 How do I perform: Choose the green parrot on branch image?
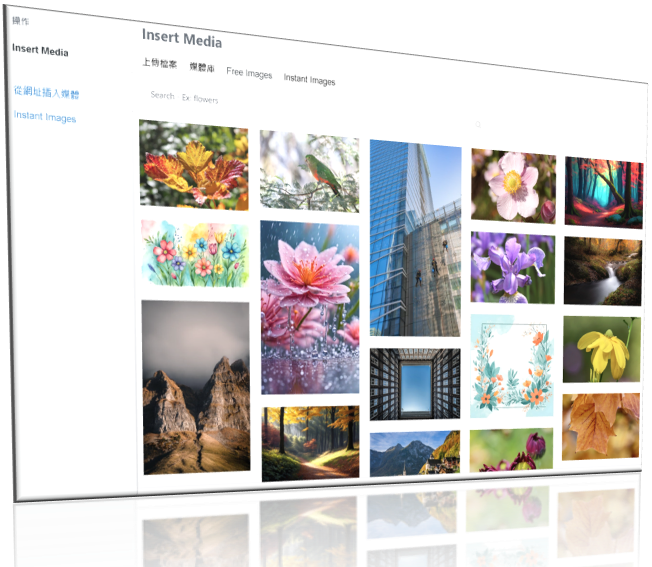[x=309, y=172]
